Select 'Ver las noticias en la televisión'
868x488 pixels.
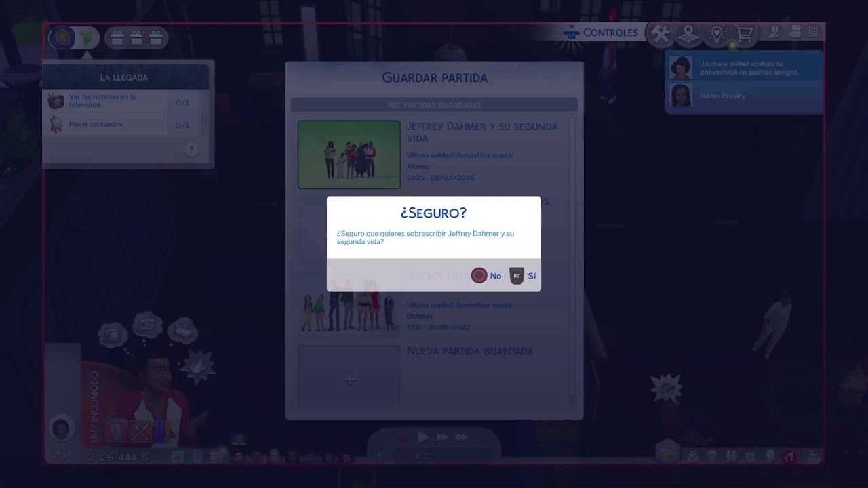[102, 101]
